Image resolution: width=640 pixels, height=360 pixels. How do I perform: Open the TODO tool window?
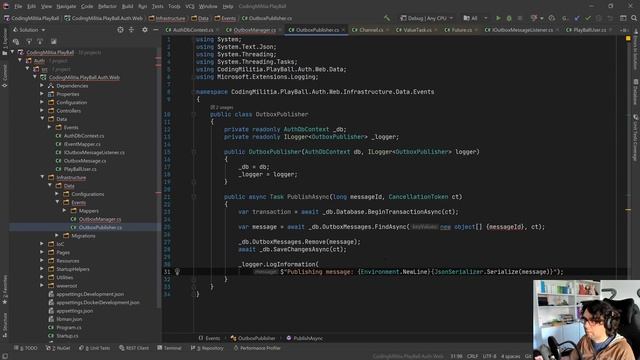coord(25,348)
